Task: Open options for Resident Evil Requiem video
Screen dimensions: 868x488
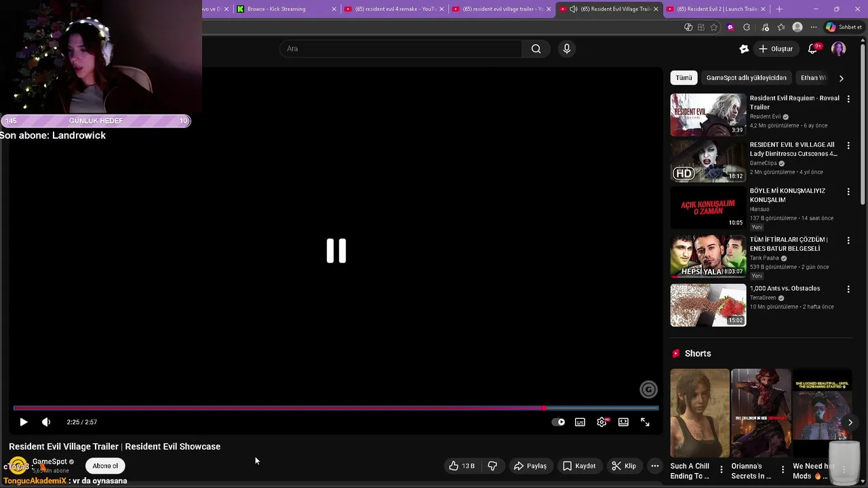Action: (848, 99)
